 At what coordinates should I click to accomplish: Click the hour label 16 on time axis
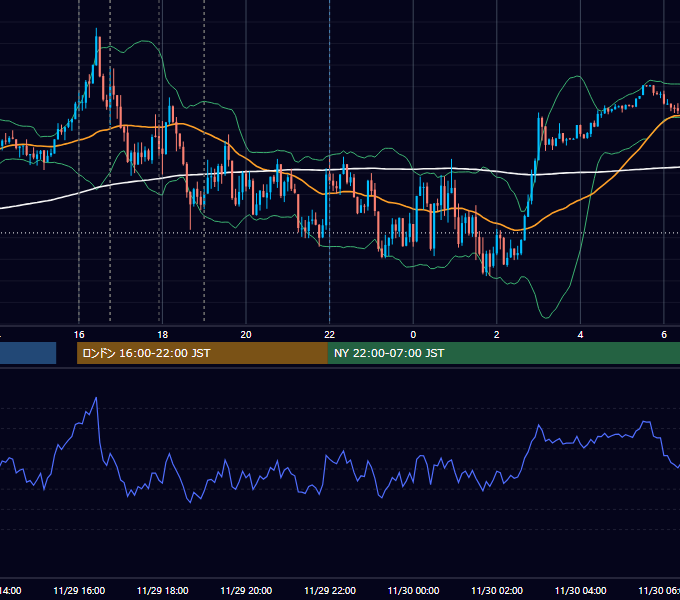(79, 335)
